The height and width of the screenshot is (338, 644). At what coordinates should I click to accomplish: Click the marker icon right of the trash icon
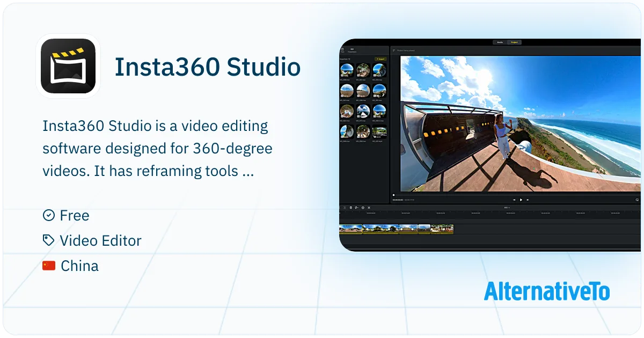357,207
